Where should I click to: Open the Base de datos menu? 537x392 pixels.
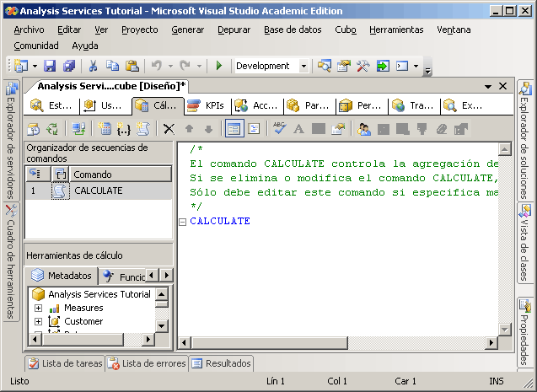293,30
